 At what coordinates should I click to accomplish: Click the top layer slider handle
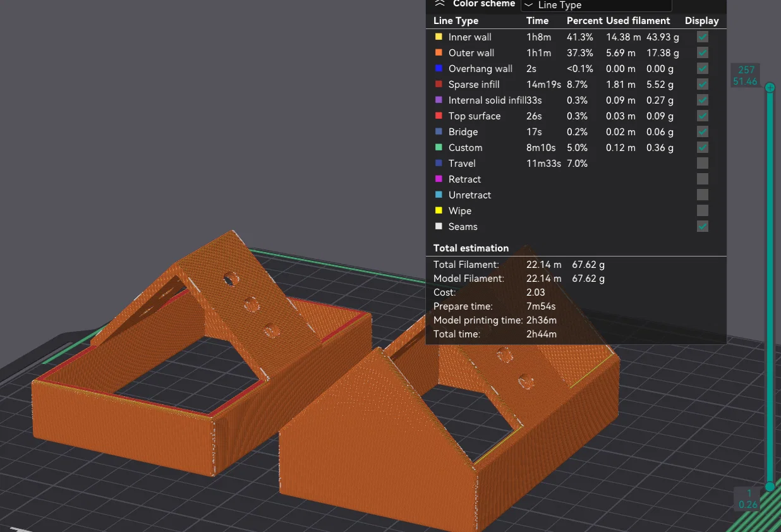pyautogui.click(x=770, y=88)
